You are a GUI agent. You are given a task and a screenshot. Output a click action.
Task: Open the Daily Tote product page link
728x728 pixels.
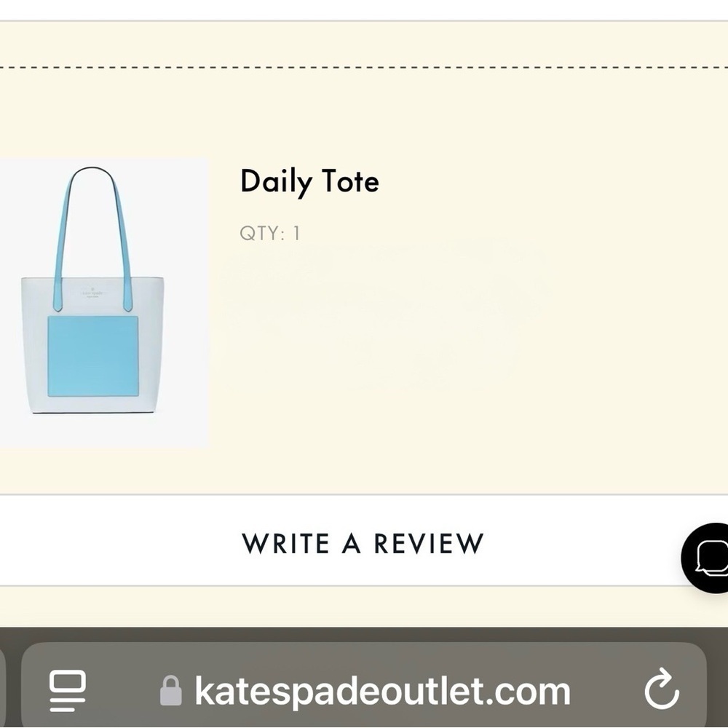point(309,181)
